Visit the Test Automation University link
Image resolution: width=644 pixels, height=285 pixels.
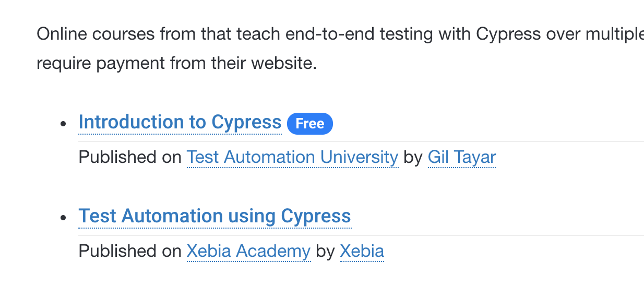[x=292, y=157]
